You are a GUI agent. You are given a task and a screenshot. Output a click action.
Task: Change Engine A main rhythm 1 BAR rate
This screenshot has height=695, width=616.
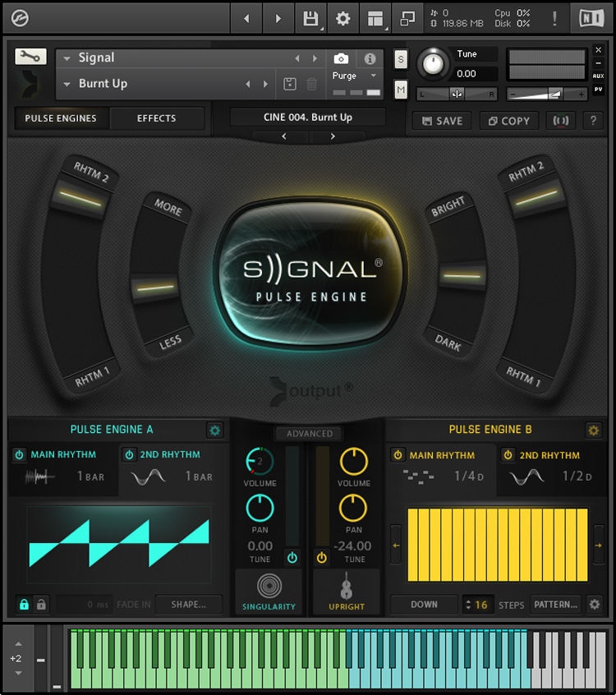click(x=90, y=476)
